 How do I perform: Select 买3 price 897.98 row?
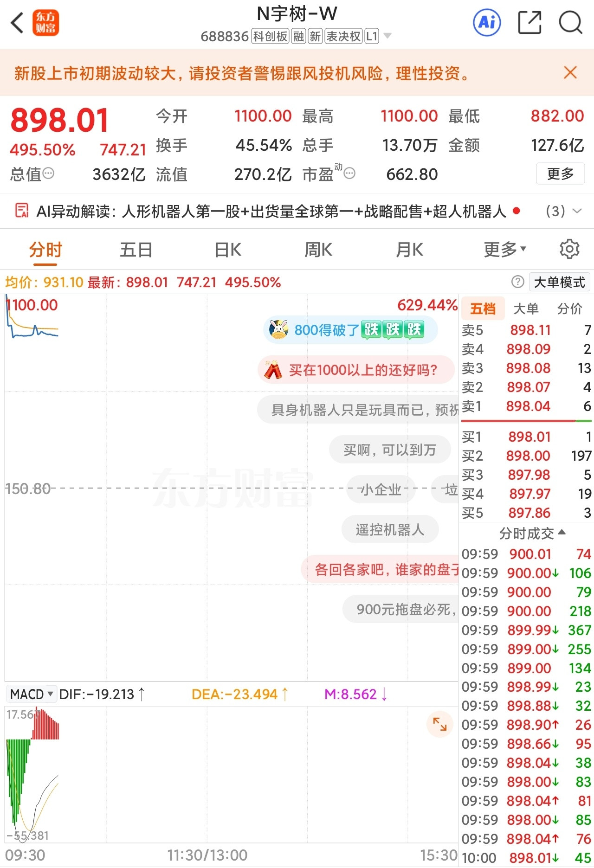tap(526, 475)
